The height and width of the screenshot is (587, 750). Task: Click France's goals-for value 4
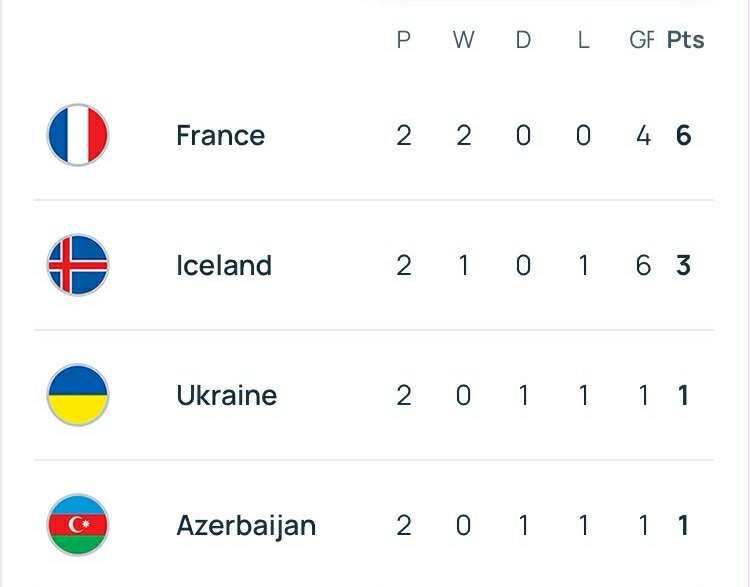tap(643, 135)
